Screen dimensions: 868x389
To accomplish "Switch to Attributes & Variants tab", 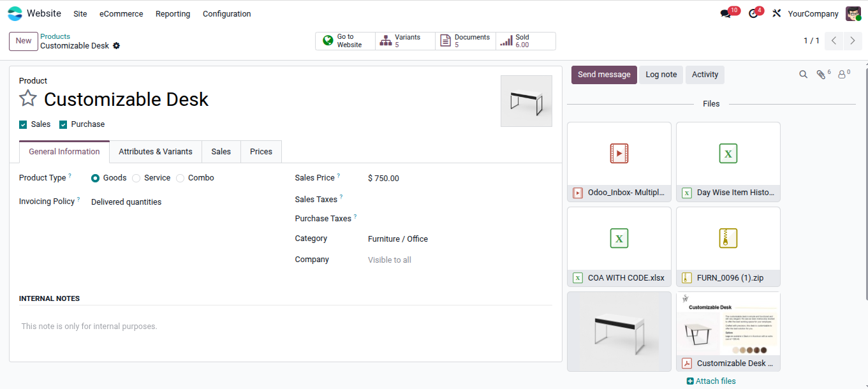I will click(156, 152).
